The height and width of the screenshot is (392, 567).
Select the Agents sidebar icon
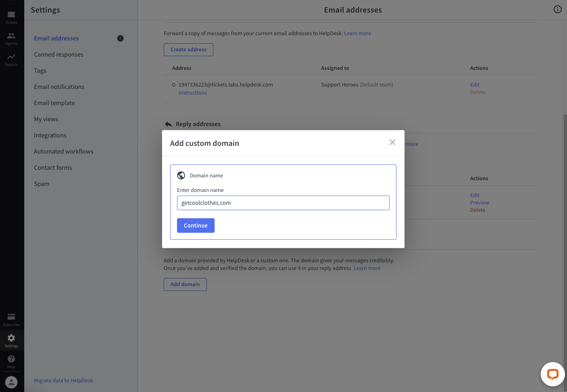click(11, 36)
